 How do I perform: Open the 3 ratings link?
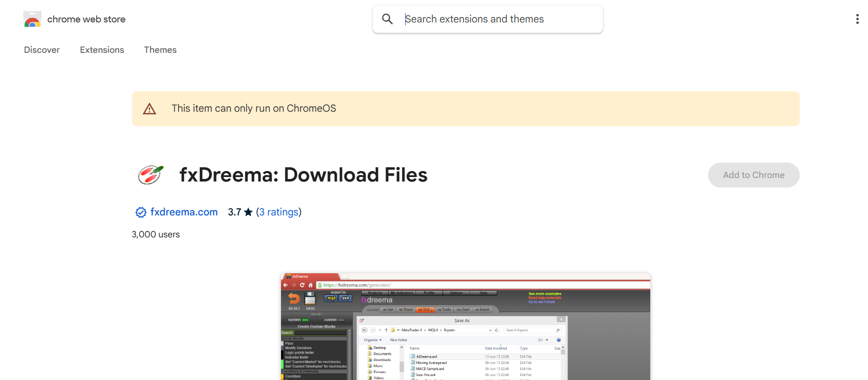click(x=279, y=212)
